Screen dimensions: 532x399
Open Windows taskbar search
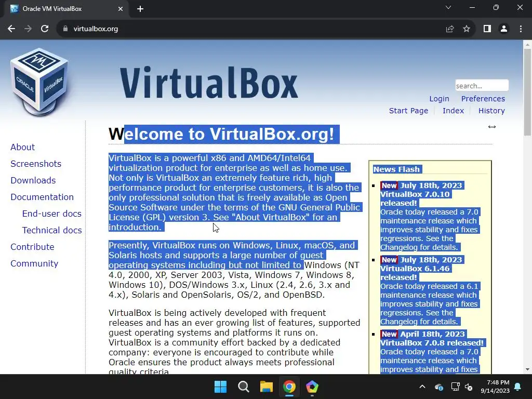point(244,387)
